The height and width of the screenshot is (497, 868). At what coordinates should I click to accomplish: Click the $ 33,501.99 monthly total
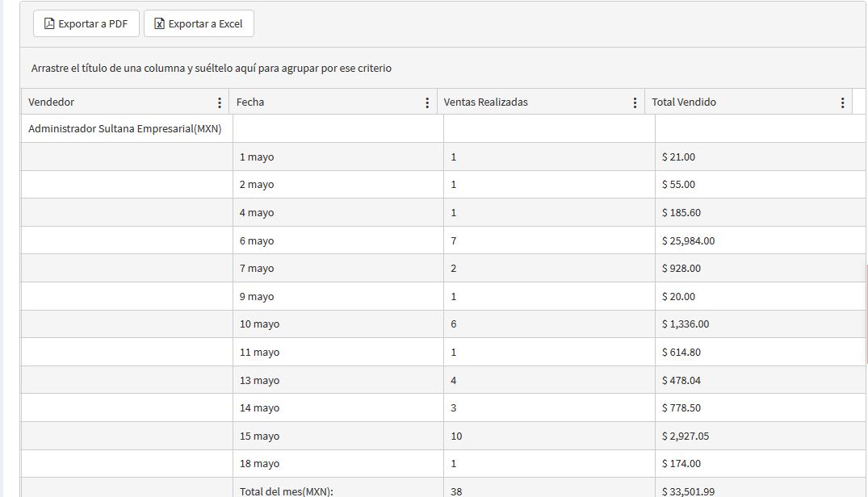click(x=688, y=491)
